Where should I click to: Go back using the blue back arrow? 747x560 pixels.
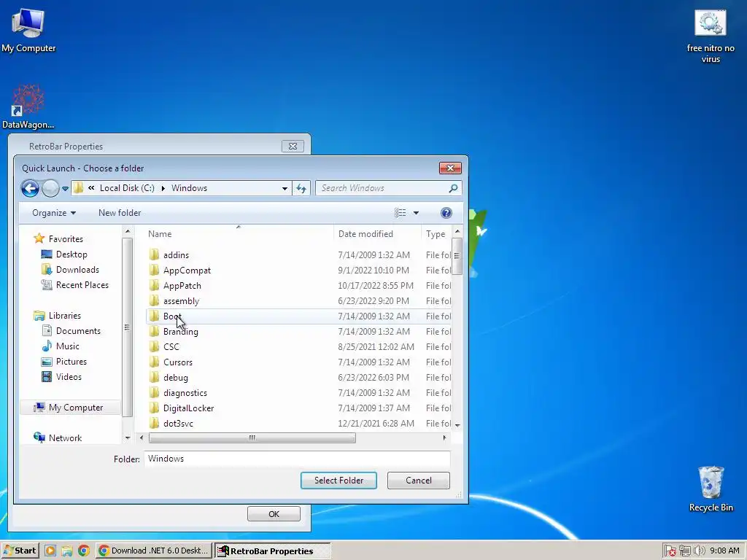[x=30, y=188]
